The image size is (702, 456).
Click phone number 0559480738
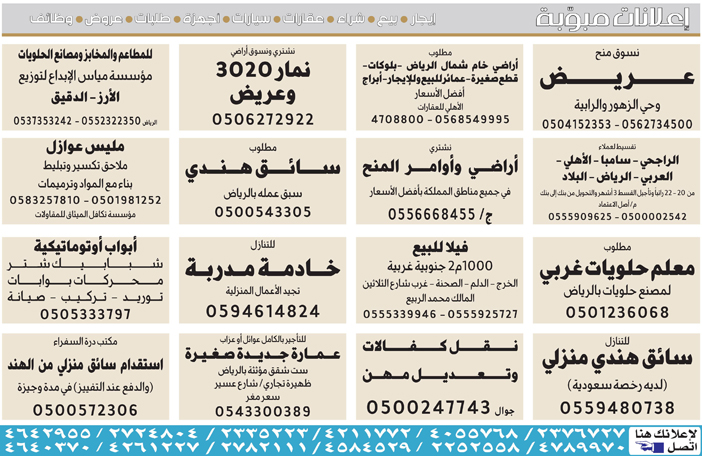(x=617, y=408)
